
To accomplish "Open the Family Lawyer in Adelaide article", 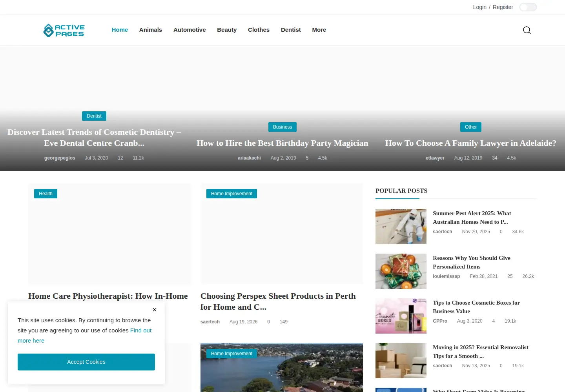I will click(x=471, y=143).
